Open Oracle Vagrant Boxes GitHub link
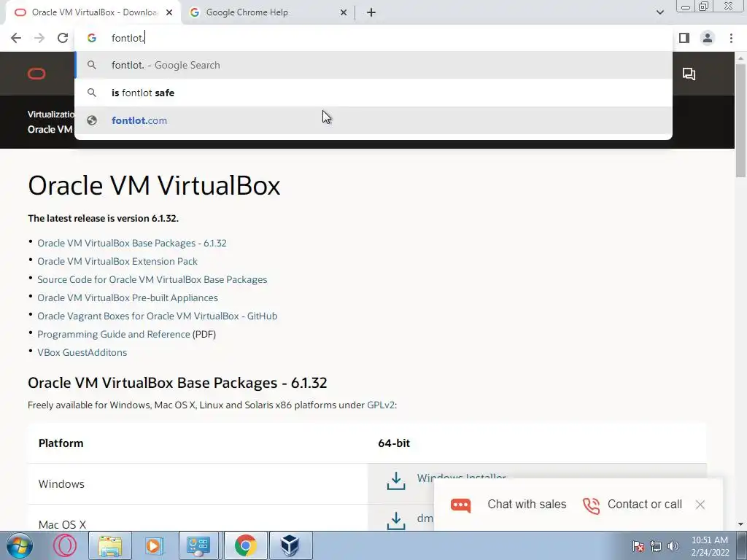 coord(158,316)
